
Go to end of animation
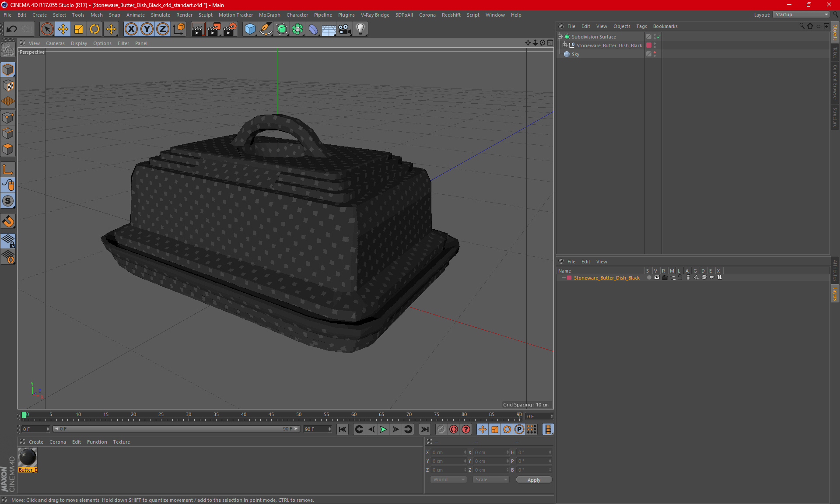[x=424, y=429]
